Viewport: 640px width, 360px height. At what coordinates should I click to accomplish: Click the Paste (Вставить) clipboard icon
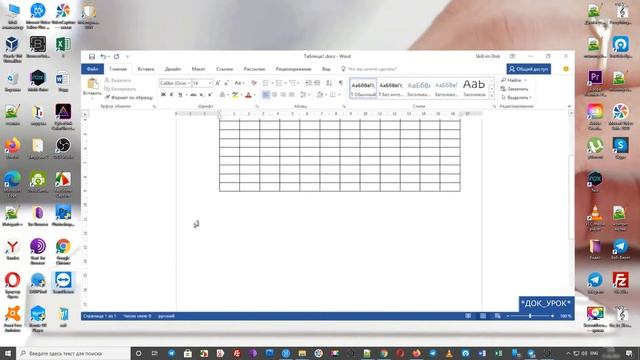(92, 84)
